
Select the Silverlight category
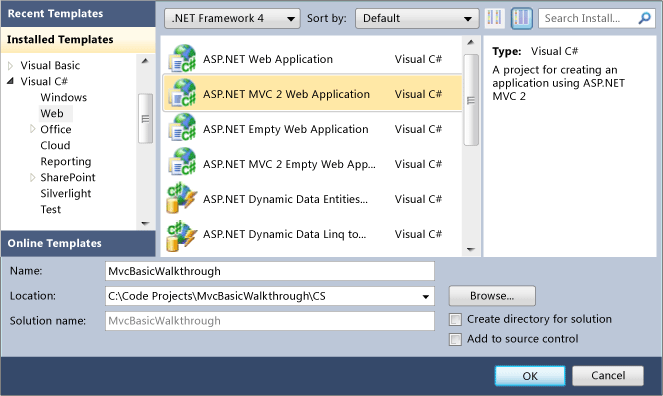66,194
